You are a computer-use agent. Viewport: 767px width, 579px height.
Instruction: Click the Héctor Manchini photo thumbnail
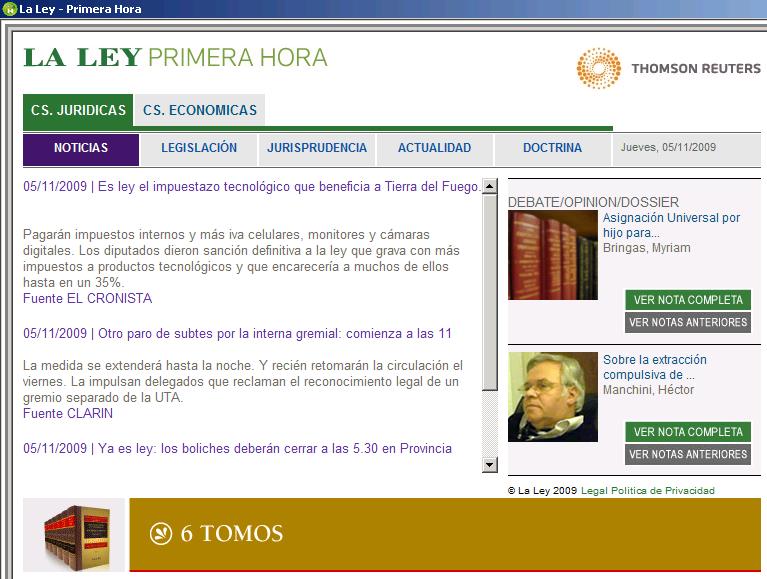pyautogui.click(x=553, y=397)
